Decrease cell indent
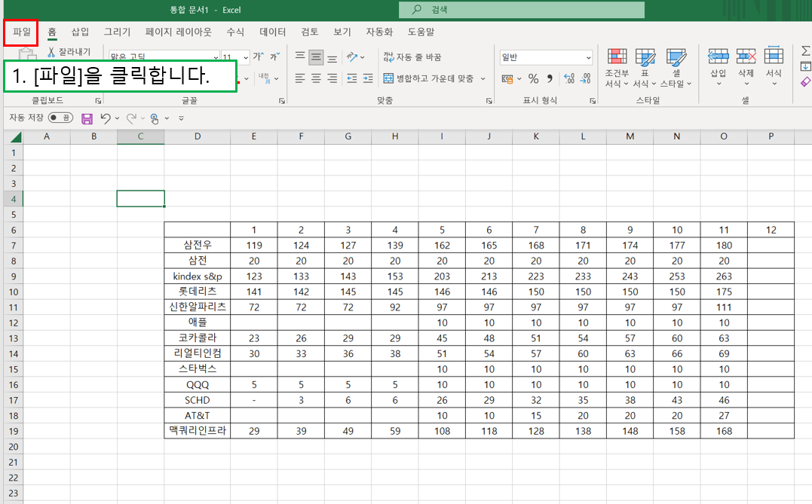Screen dimensions: 812x504 (351, 78)
